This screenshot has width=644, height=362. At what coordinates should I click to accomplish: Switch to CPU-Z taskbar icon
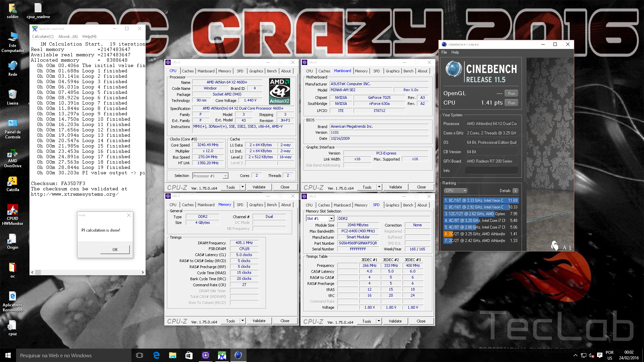pos(205,355)
